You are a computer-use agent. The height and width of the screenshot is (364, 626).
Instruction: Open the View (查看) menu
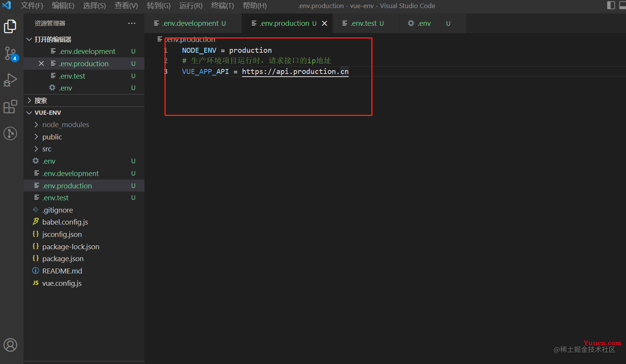[126, 5]
